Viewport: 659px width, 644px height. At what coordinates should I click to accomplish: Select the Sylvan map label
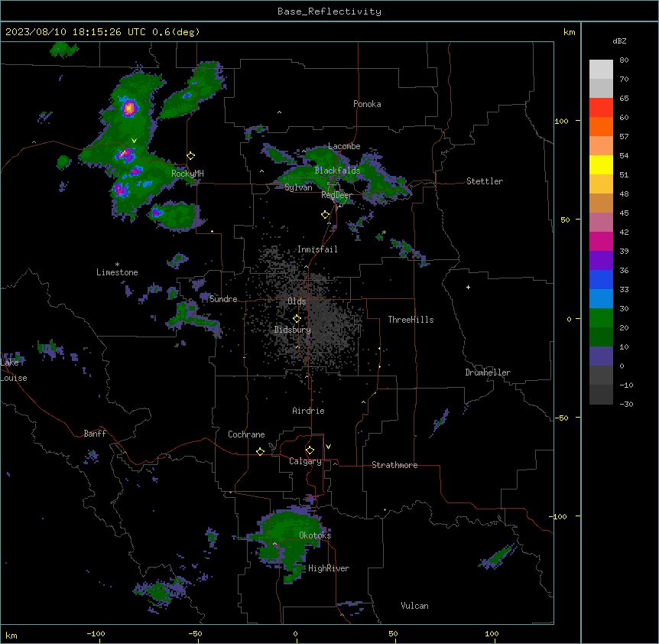298,187
